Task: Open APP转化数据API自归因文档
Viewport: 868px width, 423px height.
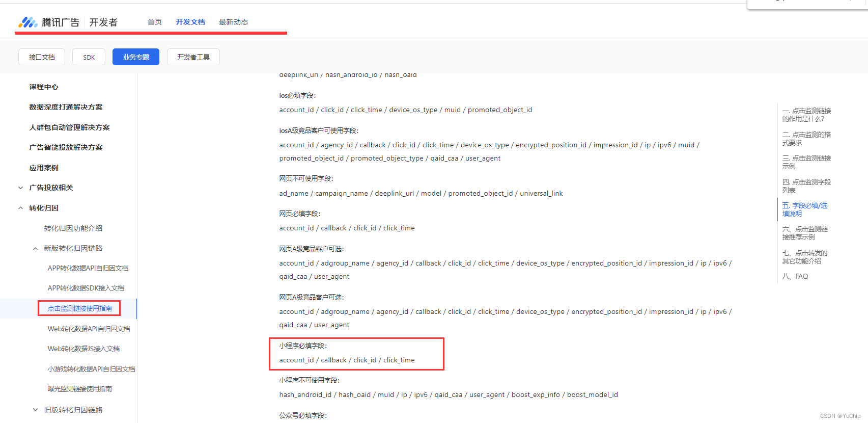Action: click(88, 268)
